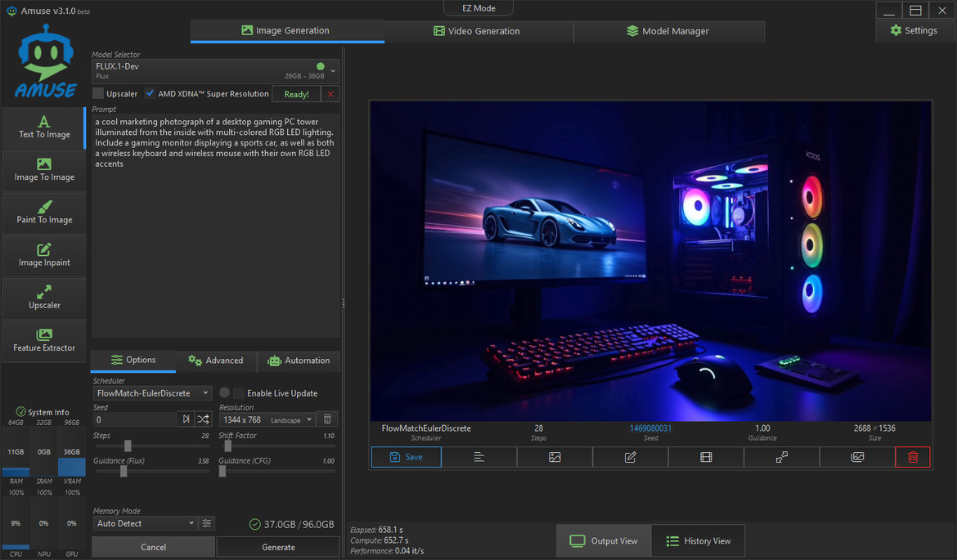The image size is (957, 560).
Task: Switch to the Video Generation tab
Action: click(x=478, y=31)
